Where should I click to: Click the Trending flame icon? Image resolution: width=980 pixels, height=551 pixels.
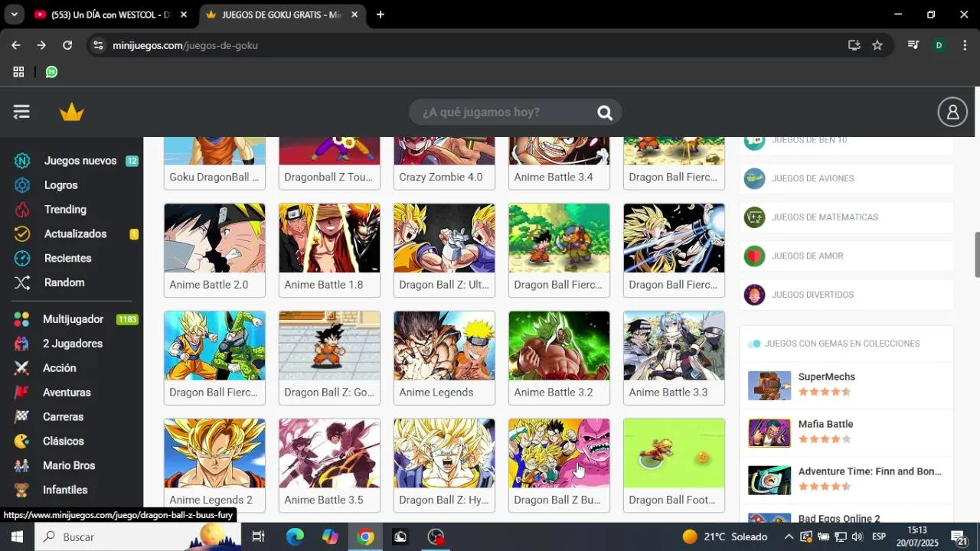(x=22, y=210)
